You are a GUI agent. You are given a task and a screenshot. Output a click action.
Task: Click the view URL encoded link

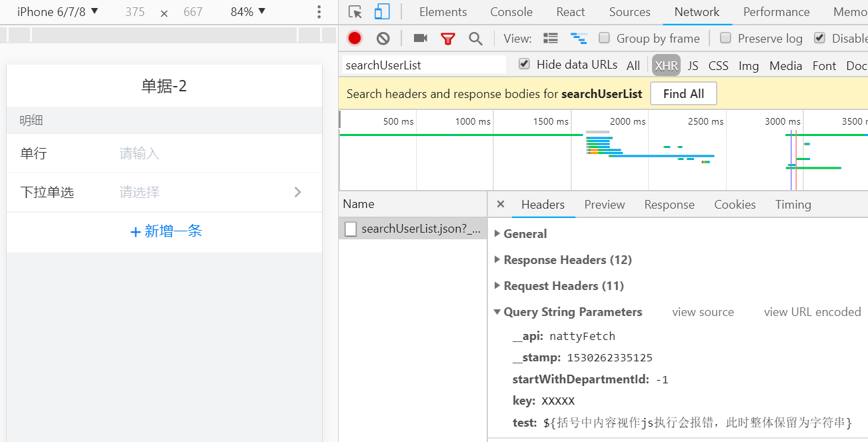click(x=812, y=312)
